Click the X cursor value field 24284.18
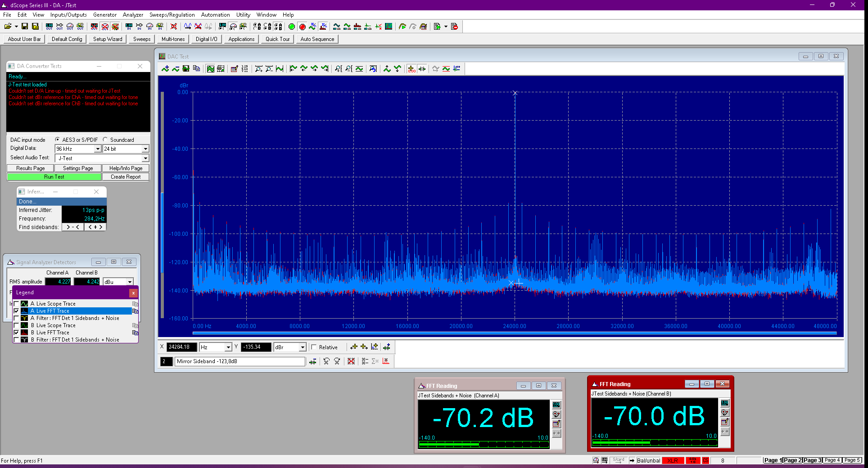 [182, 347]
